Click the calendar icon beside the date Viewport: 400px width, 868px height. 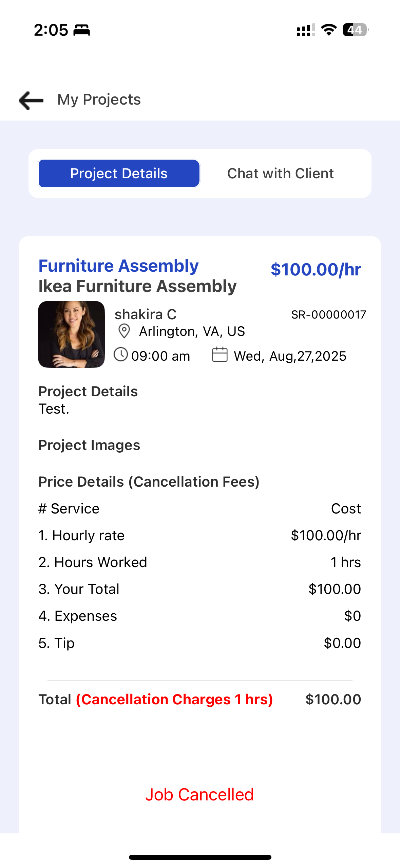pyautogui.click(x=220, y=355)
